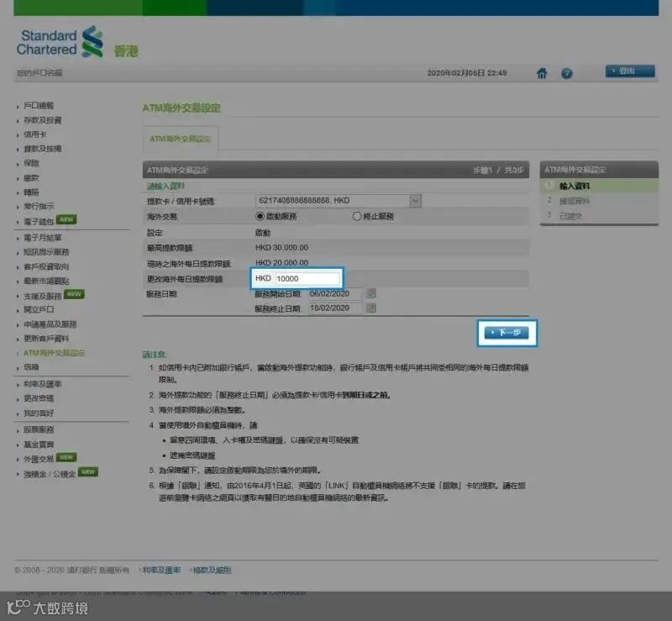Screen dimensions: 672x621
Task: Click the home icon in the header
Action: (542, 73)
